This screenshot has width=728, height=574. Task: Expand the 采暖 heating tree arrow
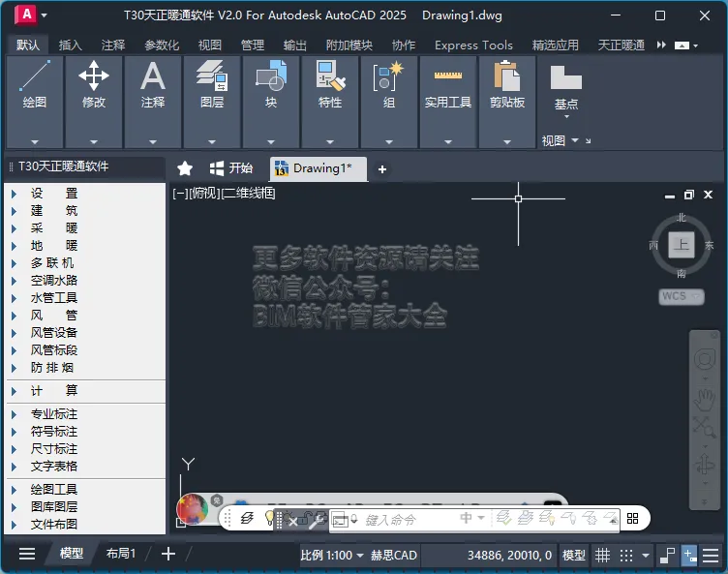point(14,228)
